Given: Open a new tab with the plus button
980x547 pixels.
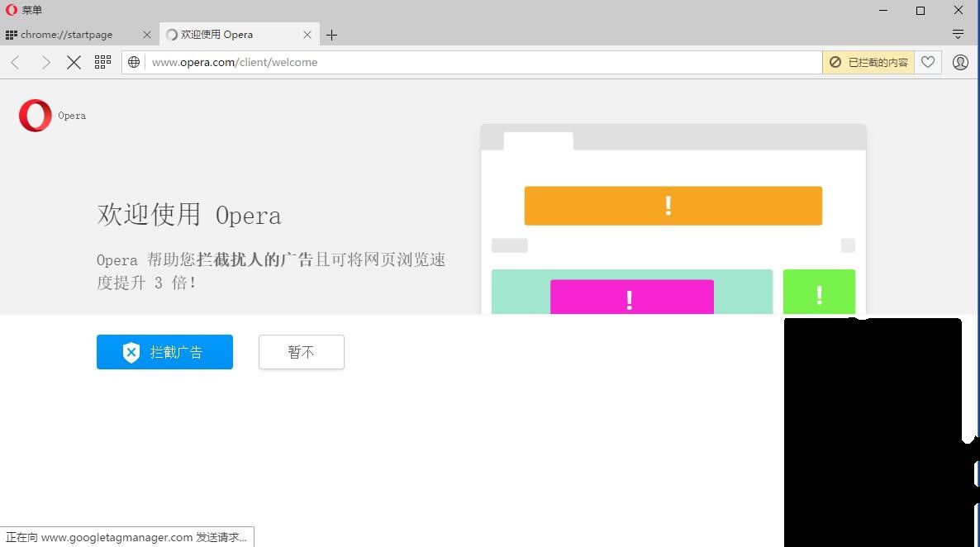Looking at the screenshot, I should coord(331,36).
